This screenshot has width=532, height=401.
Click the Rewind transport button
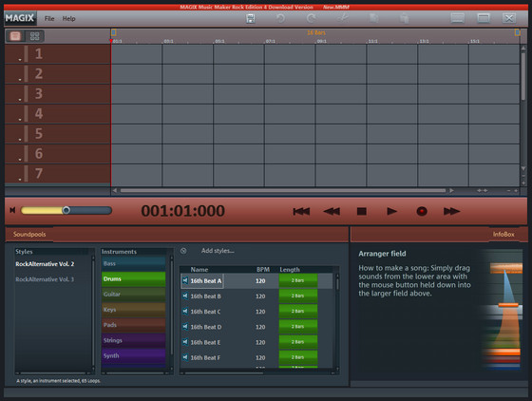coord(332,211)
